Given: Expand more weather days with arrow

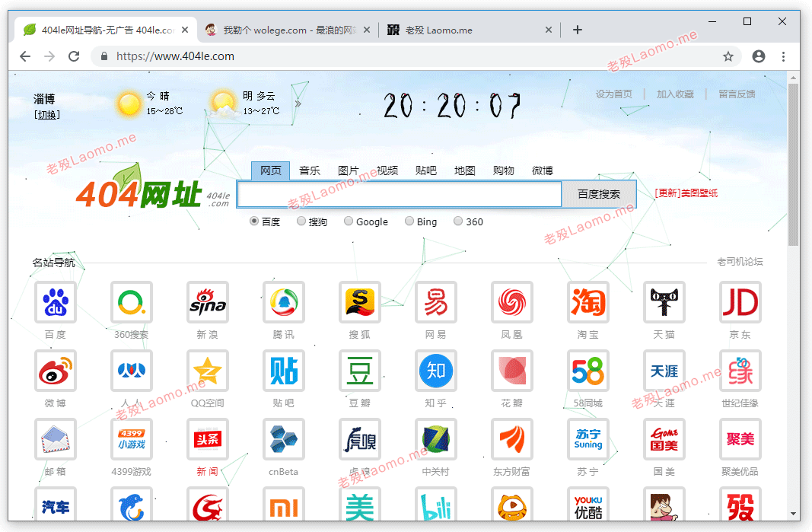Looking at the screenshot, I should pyautogui.click(x=298, y=104).
